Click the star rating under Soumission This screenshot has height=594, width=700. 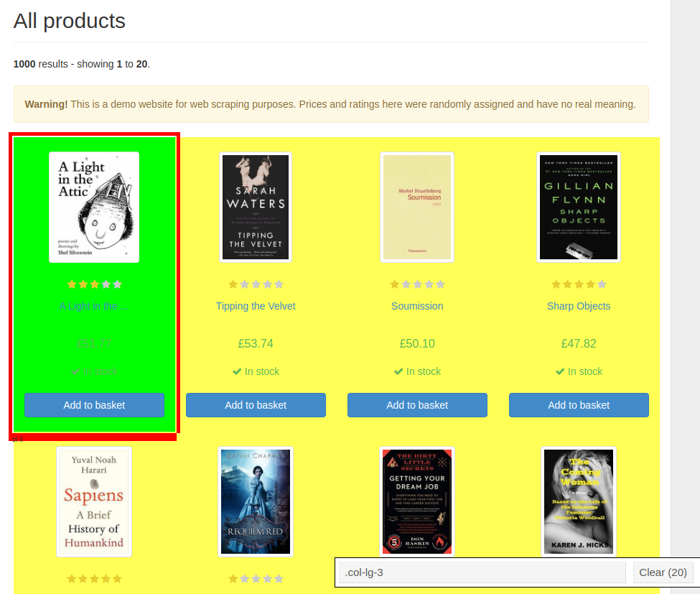(x=417, y=284)
